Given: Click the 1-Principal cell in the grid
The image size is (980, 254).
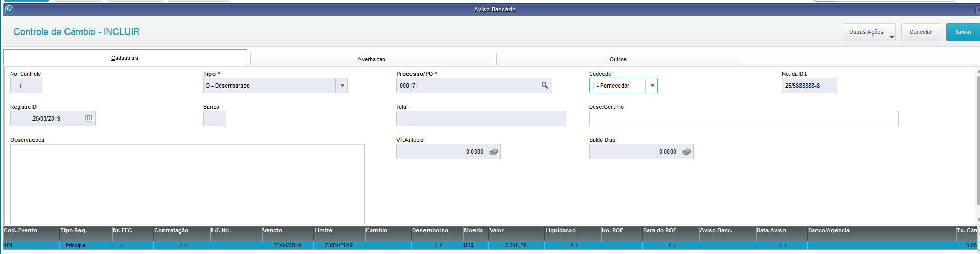Looking at the screenshot, I should point(86,245).
